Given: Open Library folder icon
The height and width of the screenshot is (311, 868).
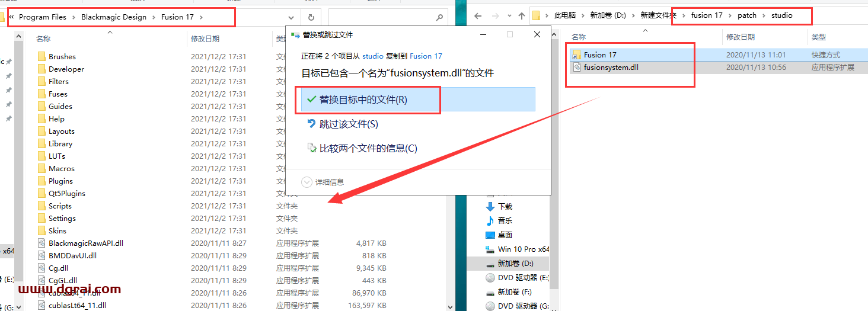Looking at the screenshot, I should pos(42,144).
